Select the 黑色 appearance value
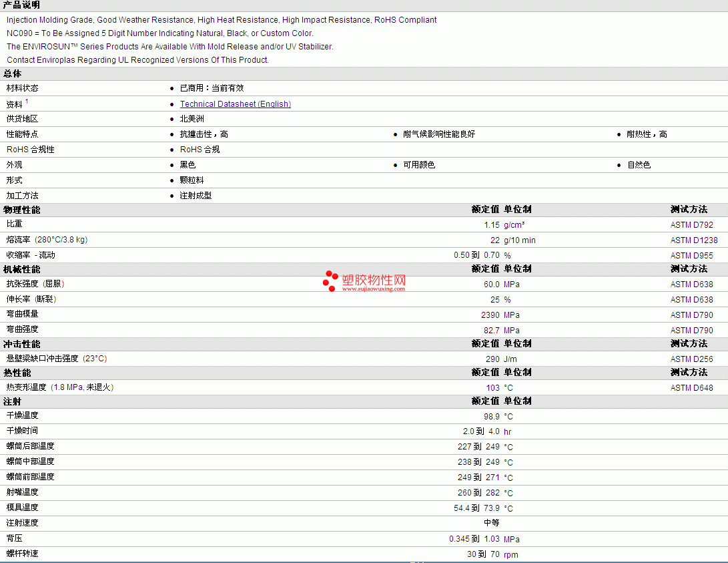The width and height of the screenshot is (728, 563). click(x=188, y=165)
